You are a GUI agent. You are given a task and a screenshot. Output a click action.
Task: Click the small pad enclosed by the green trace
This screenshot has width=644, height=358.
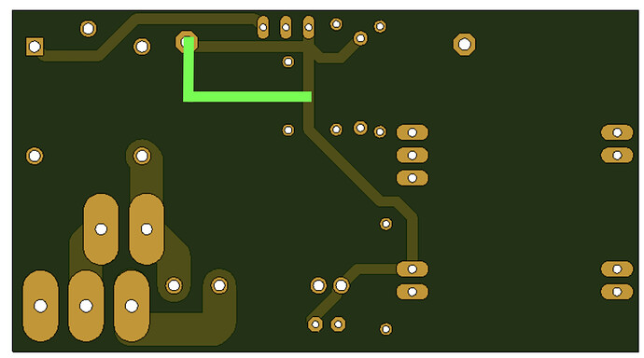pos(288,62)
